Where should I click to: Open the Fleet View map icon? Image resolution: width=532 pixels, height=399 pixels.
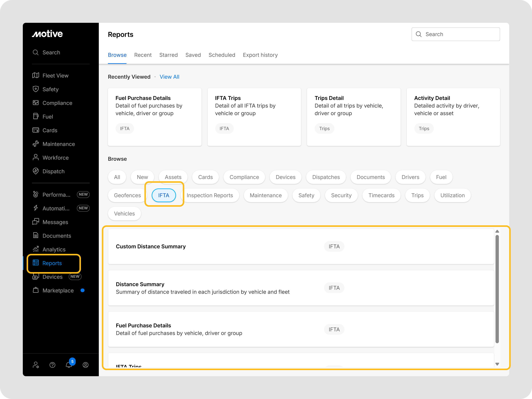click(36, 75)
